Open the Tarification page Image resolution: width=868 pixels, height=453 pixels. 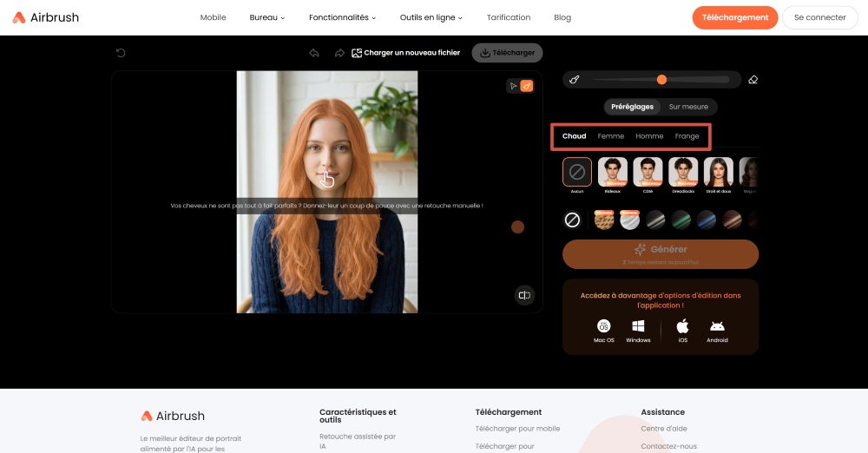(508, 17)
